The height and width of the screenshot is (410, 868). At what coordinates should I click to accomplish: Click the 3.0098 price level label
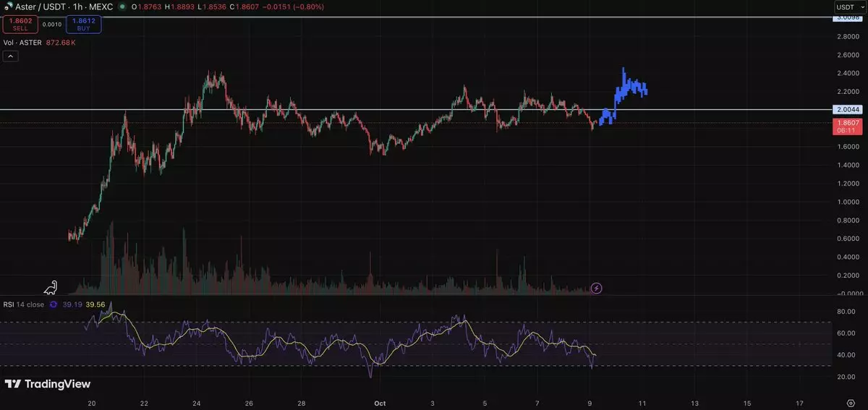[x=846, y=17]
